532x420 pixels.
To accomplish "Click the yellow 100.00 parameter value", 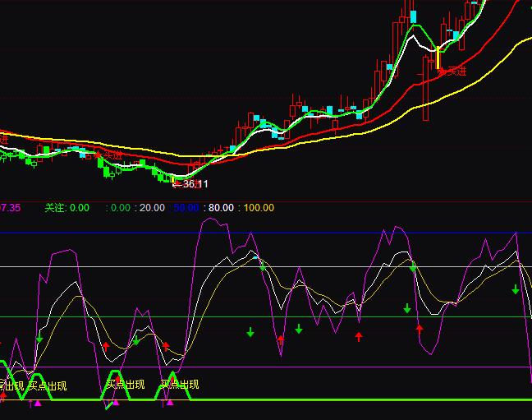I will point(259,208).
